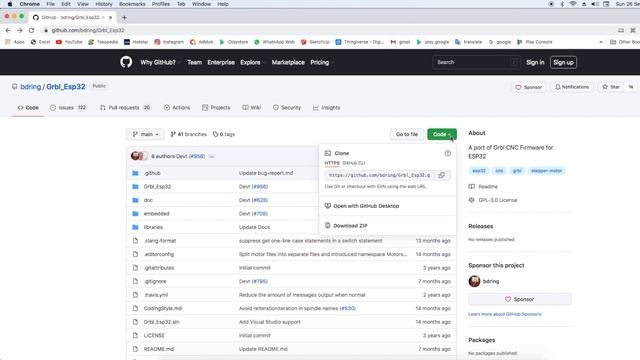Open the doc folder
Image resolution: width=640 pixels, height=360 pixels.
(x=148, y=200)
